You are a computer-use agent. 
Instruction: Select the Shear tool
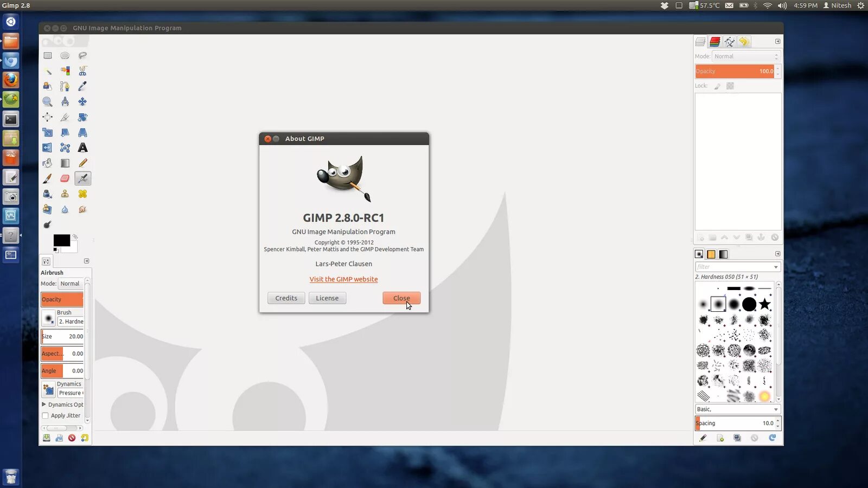pyautogui.click(x=65, y=132)
